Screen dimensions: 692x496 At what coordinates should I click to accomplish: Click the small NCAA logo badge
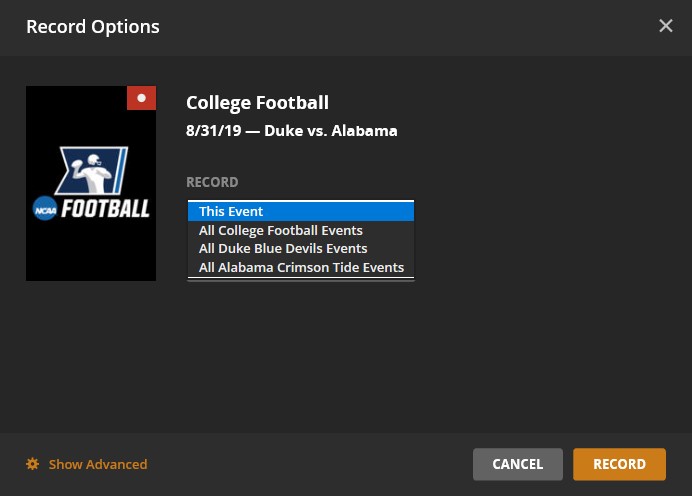click(x=45, y=210)
